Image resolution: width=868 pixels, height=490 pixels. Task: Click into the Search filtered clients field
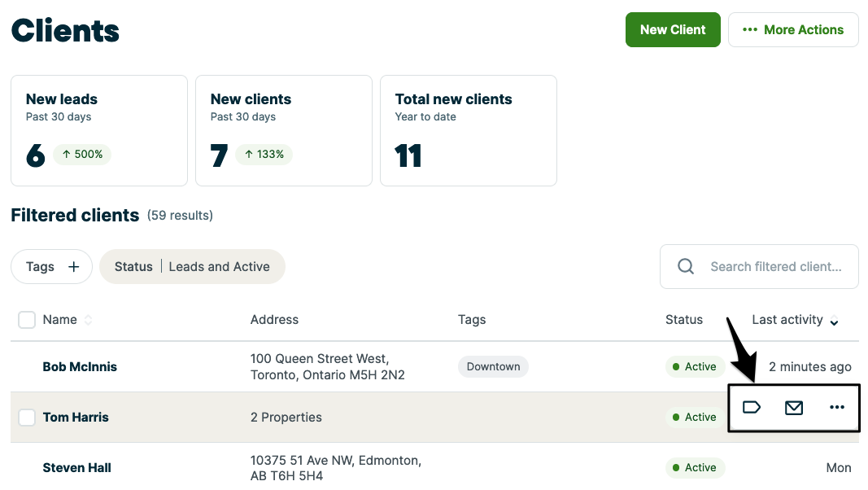point(775,267)
